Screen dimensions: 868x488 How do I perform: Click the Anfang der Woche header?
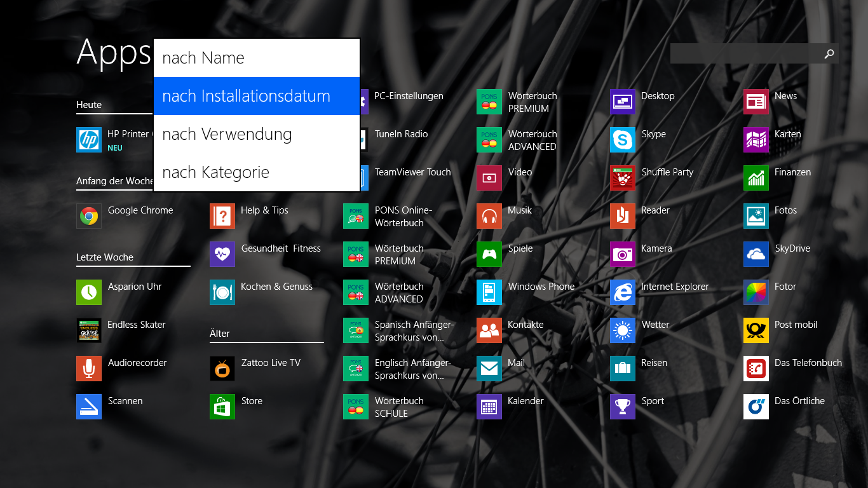point(115,181)
